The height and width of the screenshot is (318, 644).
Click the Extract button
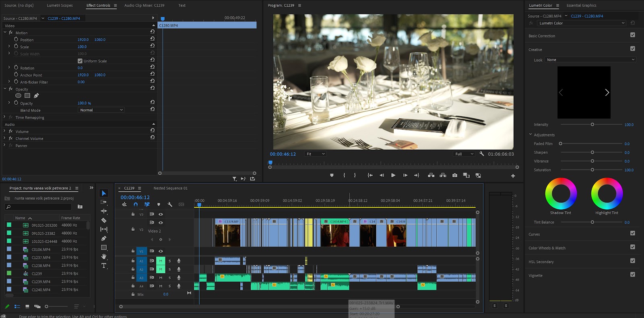(x=443, y=176)
